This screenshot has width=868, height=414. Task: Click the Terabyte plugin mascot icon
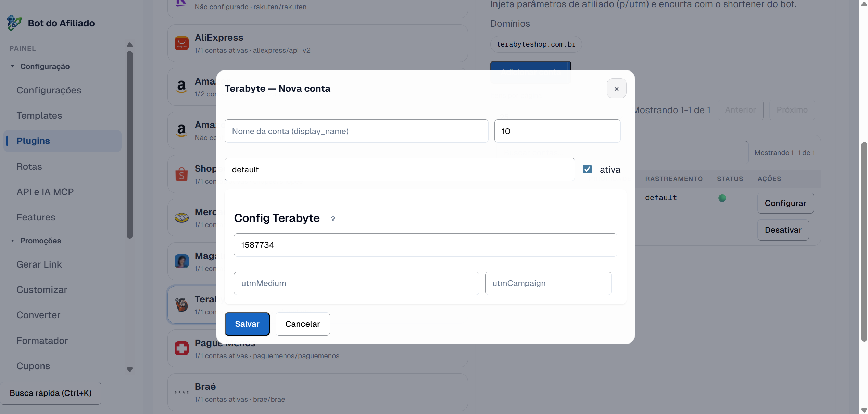181,305
